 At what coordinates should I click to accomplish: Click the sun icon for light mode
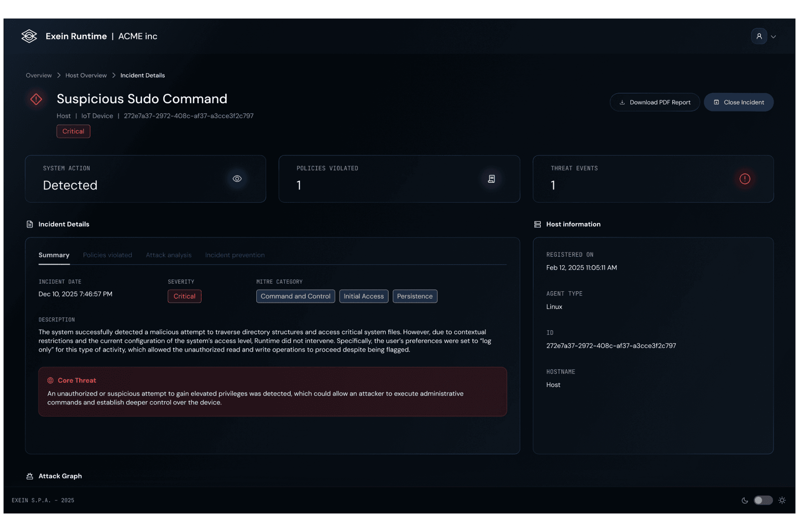[782, 500]
